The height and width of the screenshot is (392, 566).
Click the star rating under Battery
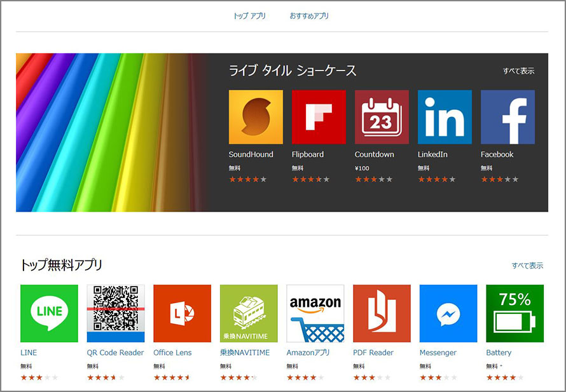tap(505, 377)
